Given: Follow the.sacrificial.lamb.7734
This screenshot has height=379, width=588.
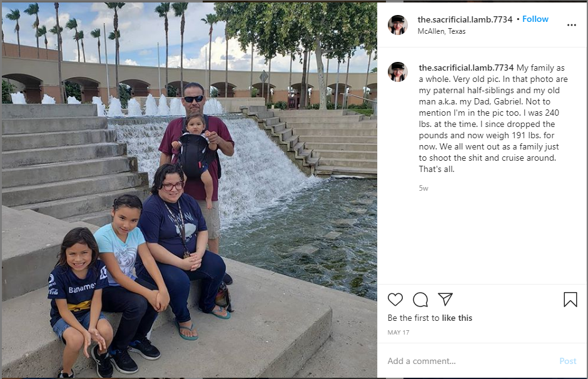Looking at the screenshot, I should pos(535,19).
